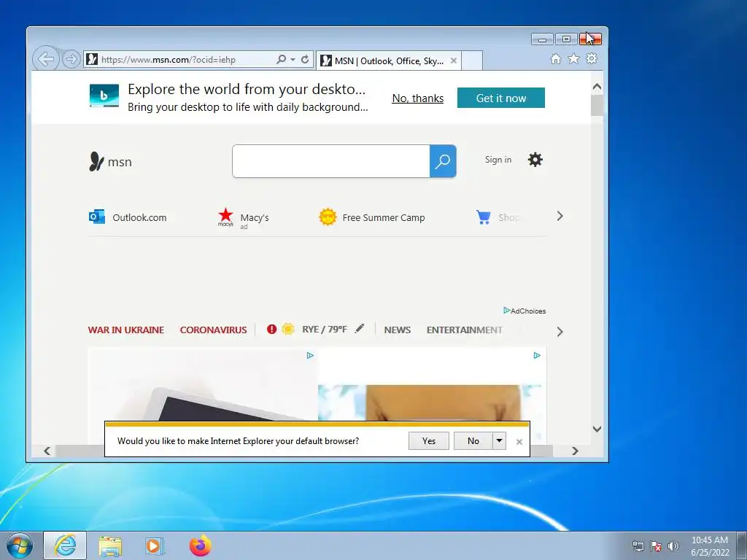Click the ad info icon on the tablet ad
This screenshot has height=560, width=747.
pos(310,355)
